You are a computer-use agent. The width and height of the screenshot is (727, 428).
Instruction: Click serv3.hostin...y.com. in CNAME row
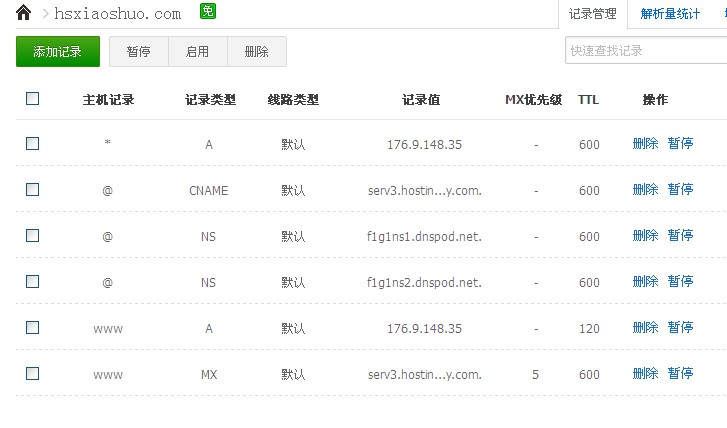pyautogui.click(x=425, y=191)
